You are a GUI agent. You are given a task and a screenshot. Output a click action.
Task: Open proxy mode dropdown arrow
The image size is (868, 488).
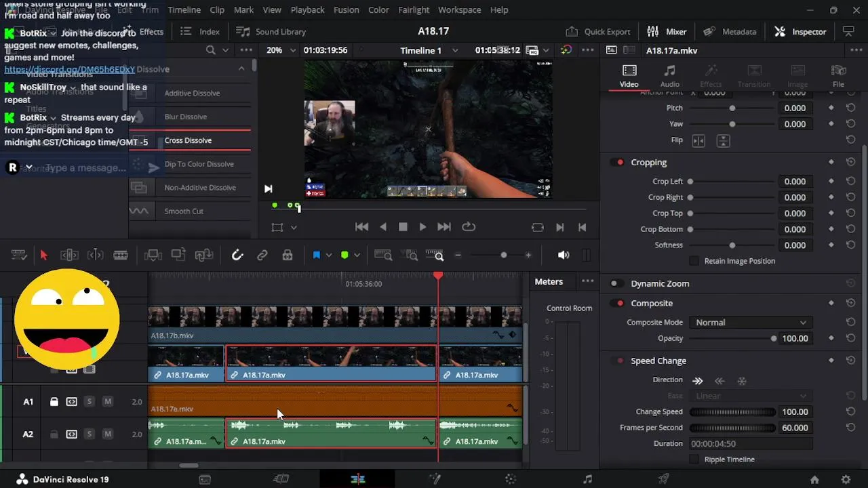(x=546, y=51)
